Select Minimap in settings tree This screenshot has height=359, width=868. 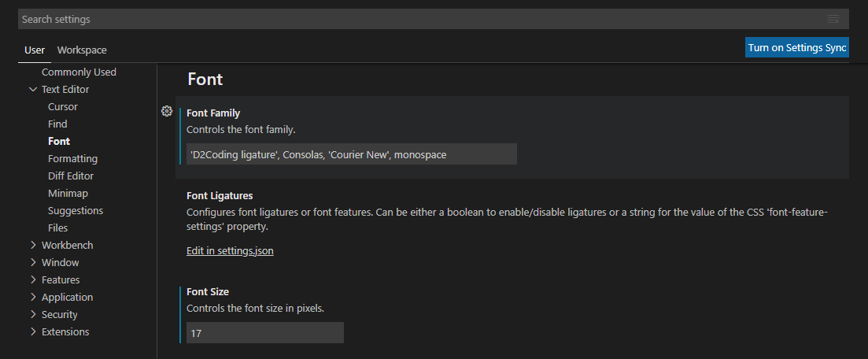click(68, 194)
